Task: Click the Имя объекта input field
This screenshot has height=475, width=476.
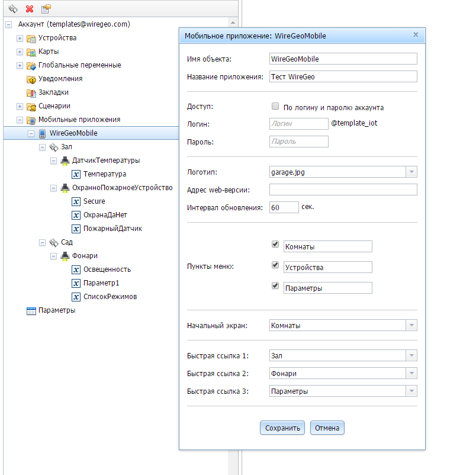Action: (x=343, y=59)
